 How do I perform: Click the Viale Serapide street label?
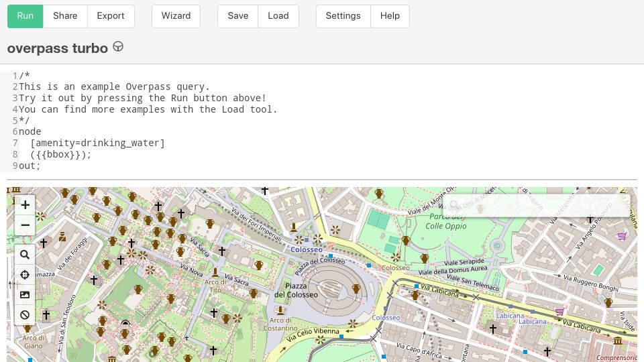coord(464,262)
